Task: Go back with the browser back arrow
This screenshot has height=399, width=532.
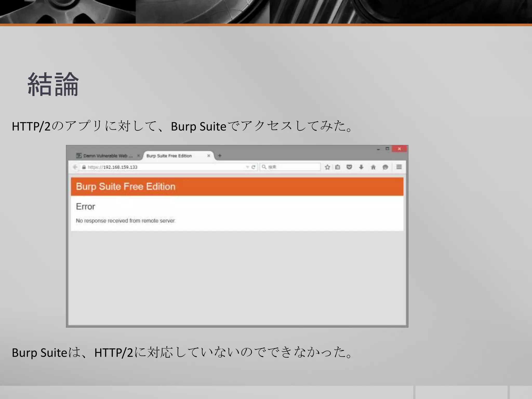Action: (x=75, y=167)
